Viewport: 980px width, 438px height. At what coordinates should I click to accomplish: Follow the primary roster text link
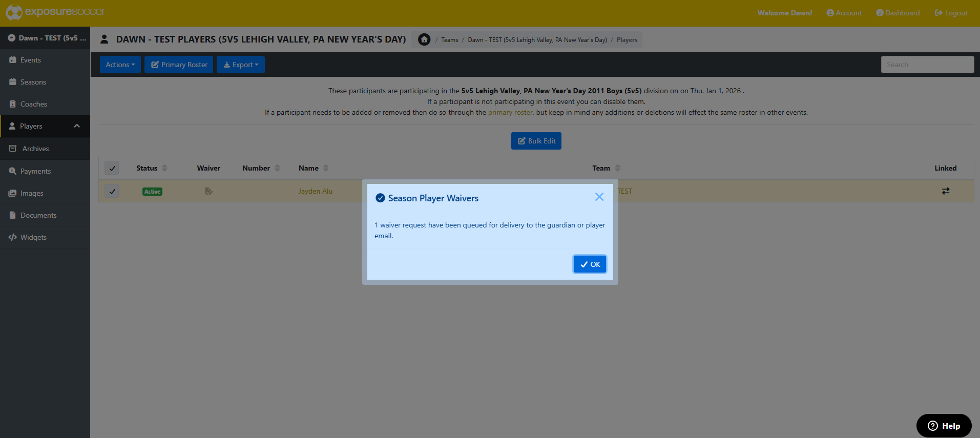(x=510, y=112)
